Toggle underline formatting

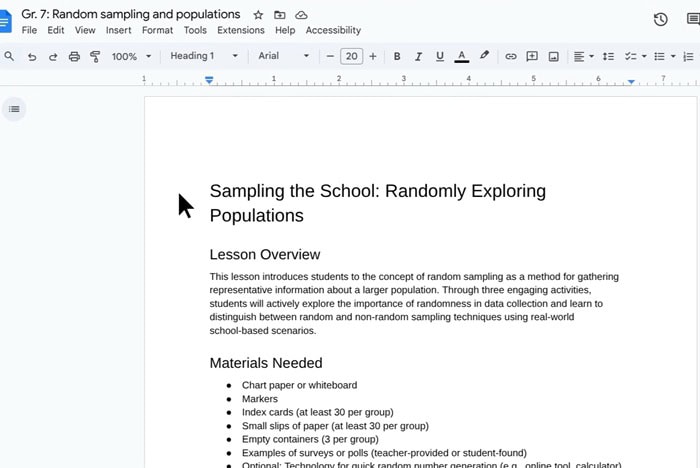[x=440, y=57]
